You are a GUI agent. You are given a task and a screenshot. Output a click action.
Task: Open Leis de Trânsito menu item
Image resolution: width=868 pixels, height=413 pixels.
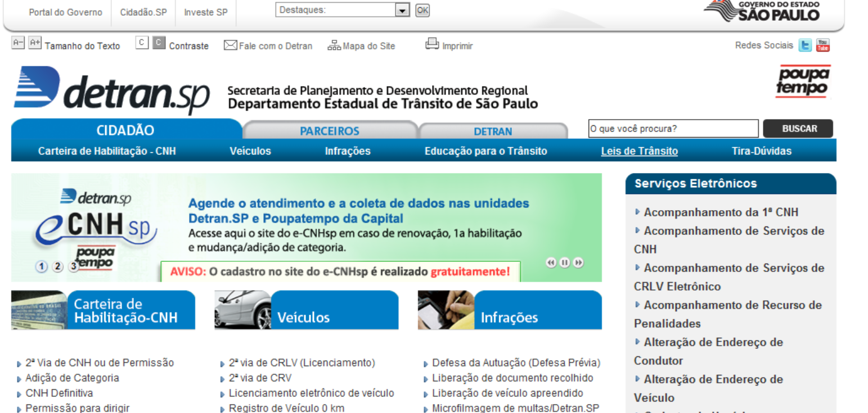click(x=639, y=151)
